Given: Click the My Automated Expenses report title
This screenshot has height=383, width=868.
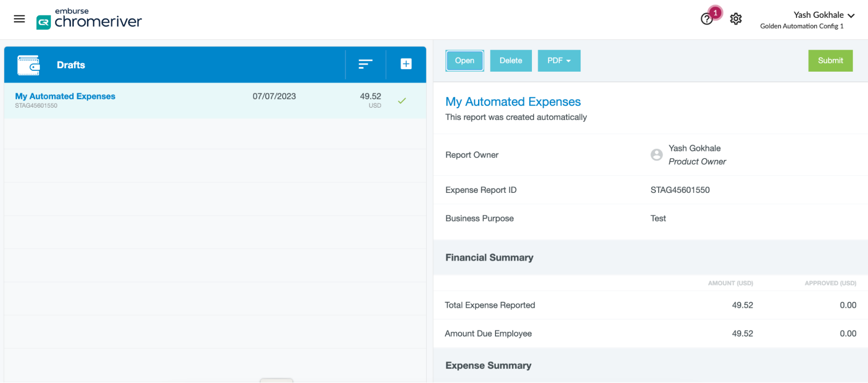Looking at the screenshot, I should [513, 102].
